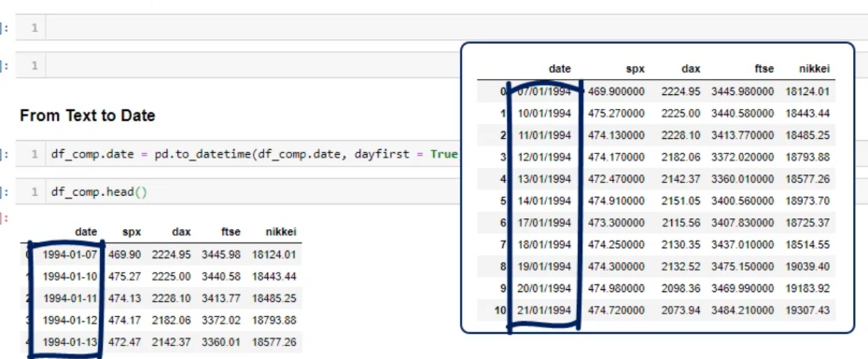Click the 'dax' header in the popup table
868x359 pixels.
pyautogui.click(x=691, y=69)
